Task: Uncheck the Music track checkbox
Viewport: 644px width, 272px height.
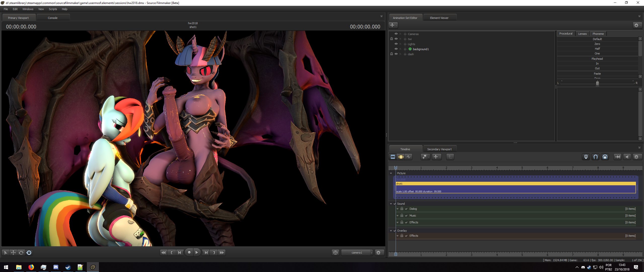Action: click(406, 216)
